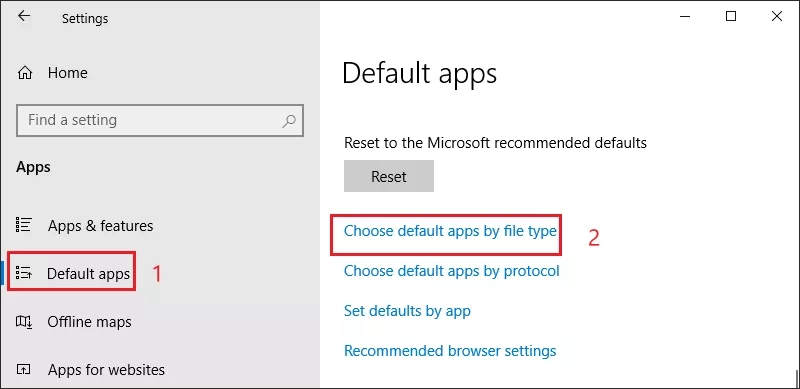800x389 pixels.
Task: Click the Apps & features list icon
Action: 24,225
